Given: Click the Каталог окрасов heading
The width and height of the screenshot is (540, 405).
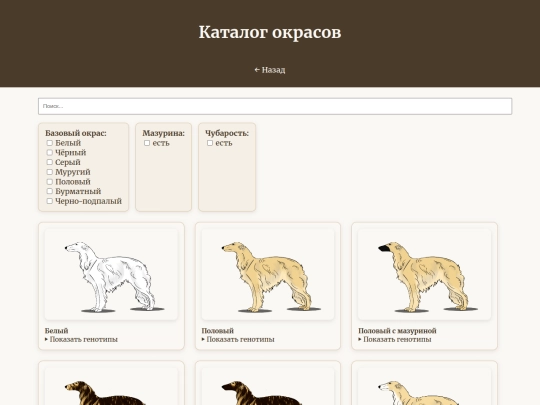Looking at the screenshot, I should pyautogui.click(x=270, y=32).
